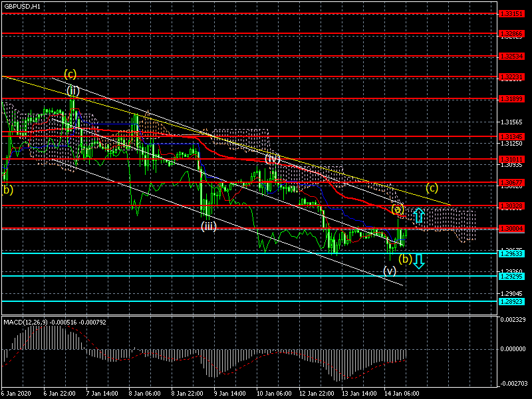Image resolution: width=532 pixels, height=399 pixels.
Task: Click the 1.30677 price level label
Action: (511, 183)
